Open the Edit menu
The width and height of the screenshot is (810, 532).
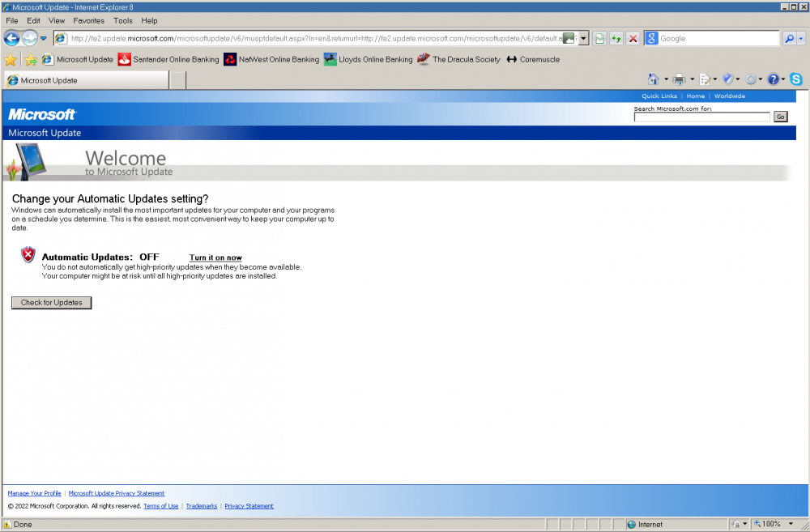pos(33,21)
